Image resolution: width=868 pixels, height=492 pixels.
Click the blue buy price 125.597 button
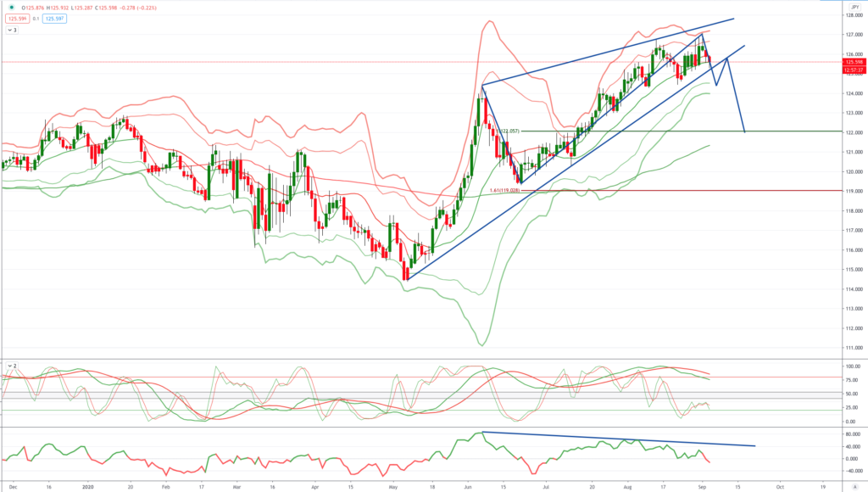55,19
